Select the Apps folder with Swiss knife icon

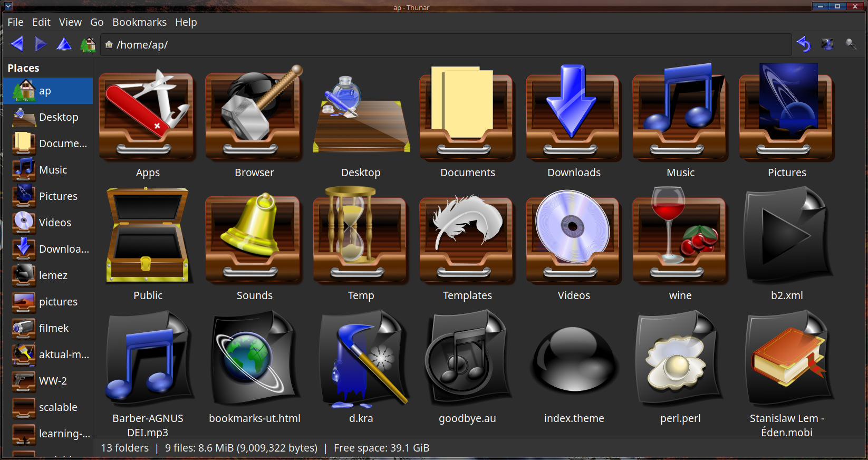click(x=148, y=122)
